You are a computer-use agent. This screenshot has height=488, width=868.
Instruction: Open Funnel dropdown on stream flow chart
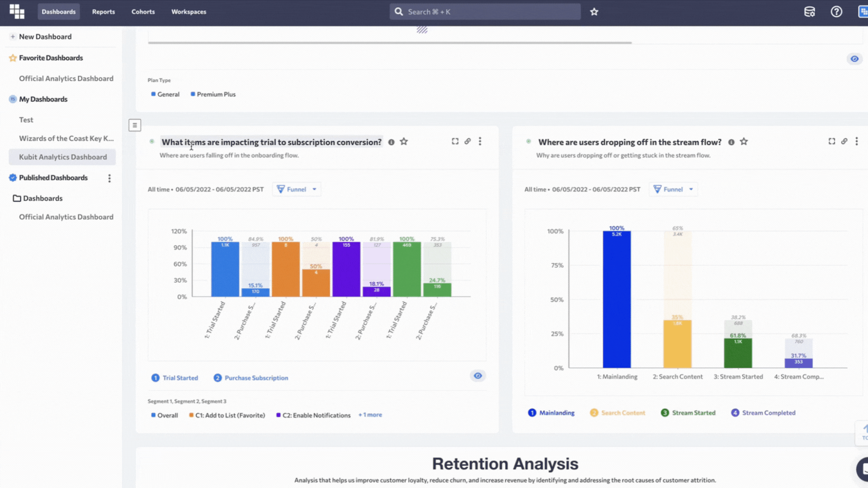[x=673, y=189]
